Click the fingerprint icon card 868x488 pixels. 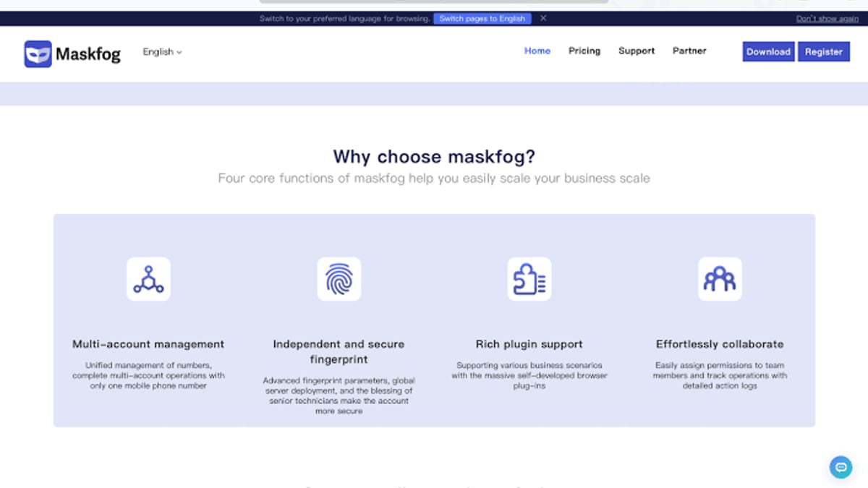[x=339, y=279]
